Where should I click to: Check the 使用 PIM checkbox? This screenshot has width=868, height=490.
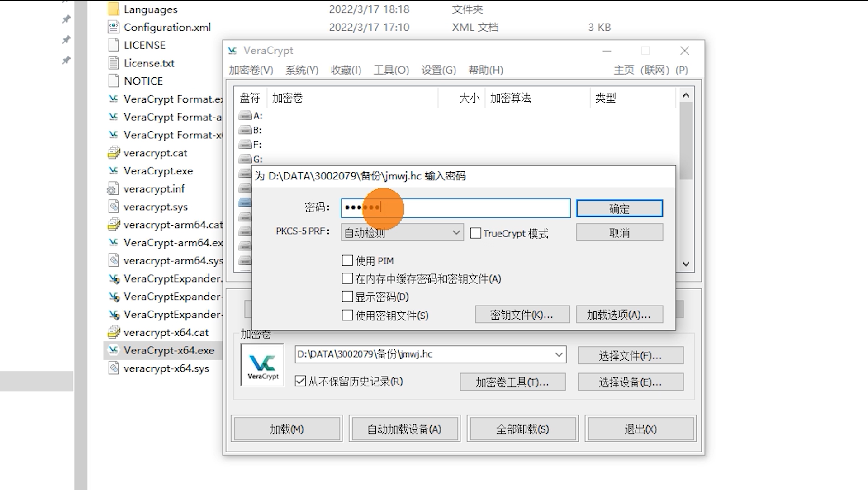[x=347, y=260]
